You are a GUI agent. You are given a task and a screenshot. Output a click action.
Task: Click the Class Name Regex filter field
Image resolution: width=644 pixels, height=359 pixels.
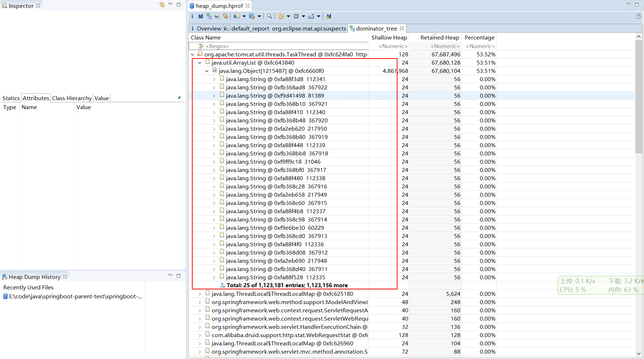(x=278, y=46)
